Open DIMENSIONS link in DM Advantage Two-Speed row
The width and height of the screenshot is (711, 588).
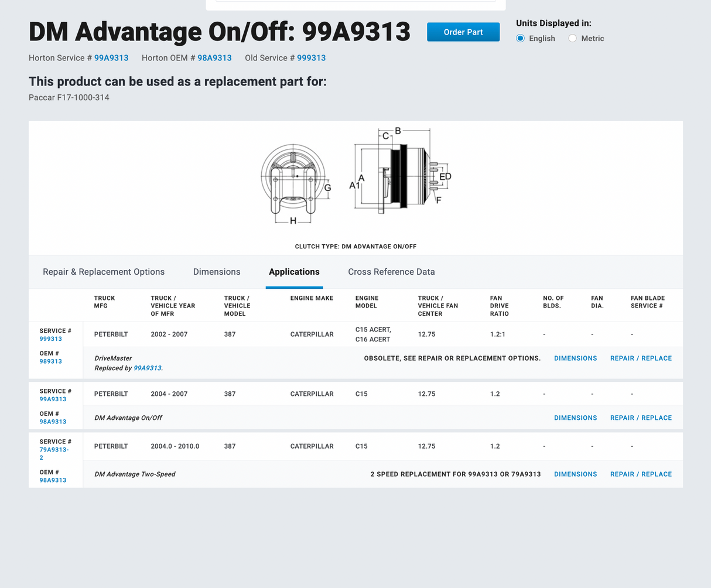pos(575,474)
